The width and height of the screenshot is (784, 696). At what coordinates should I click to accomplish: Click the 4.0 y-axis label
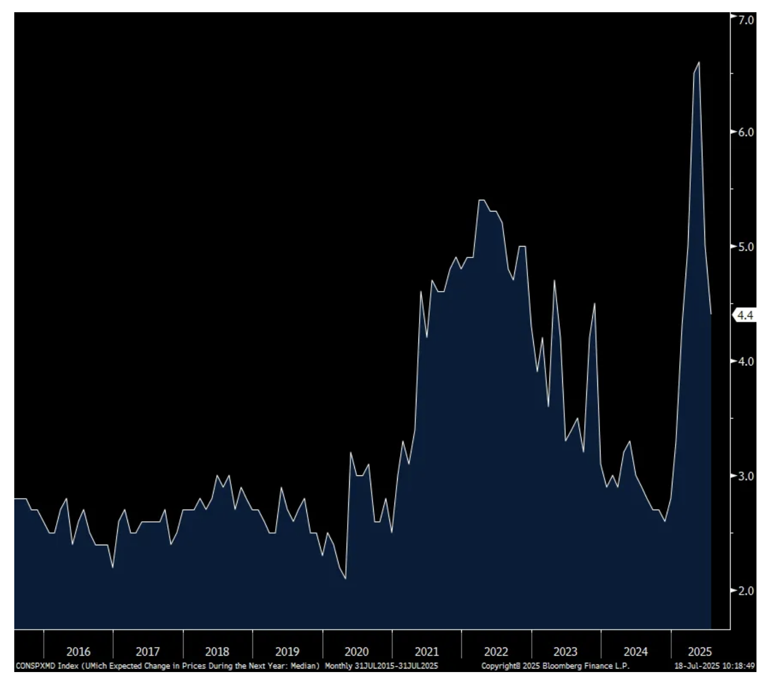745,361
